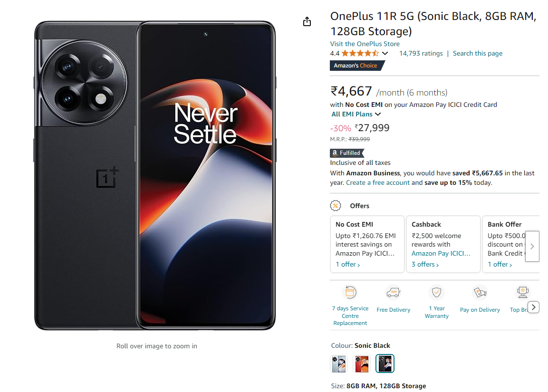The height and width of the screenshot is (392, 548).
Task: Click the Amazon's Choice badge
Action: pyautogui.click(x=356, y=65)
